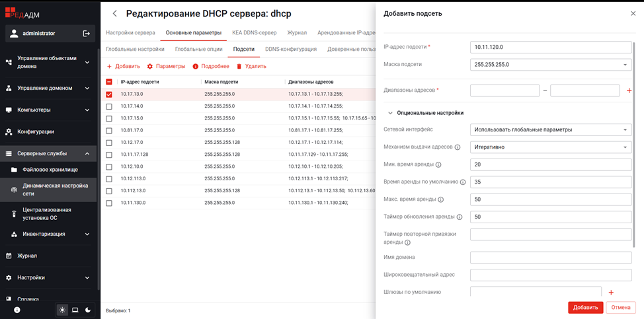Image resolution: width=644 pixels, height=319 pixels.
Task: Check the 10.12.17.0 subnet row
Action: pos(109,143)
